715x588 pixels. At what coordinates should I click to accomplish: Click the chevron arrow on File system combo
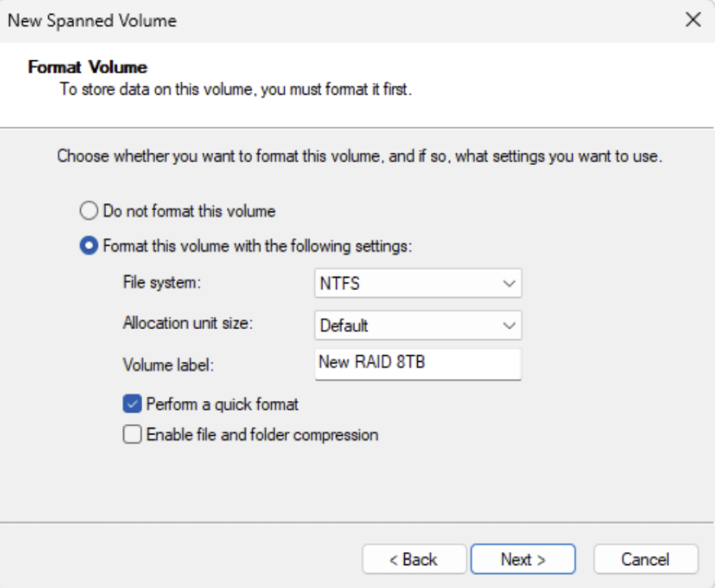pos(509,284)
